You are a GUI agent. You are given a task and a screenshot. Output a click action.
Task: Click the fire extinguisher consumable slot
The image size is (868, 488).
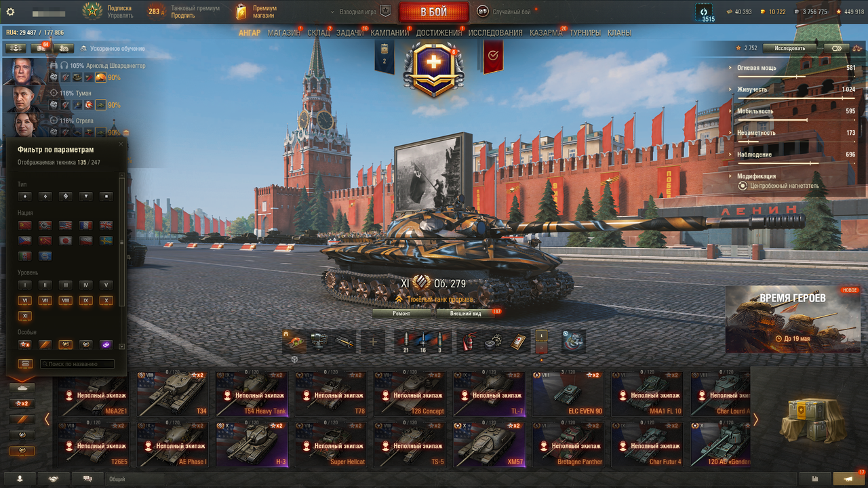[469, 342]
